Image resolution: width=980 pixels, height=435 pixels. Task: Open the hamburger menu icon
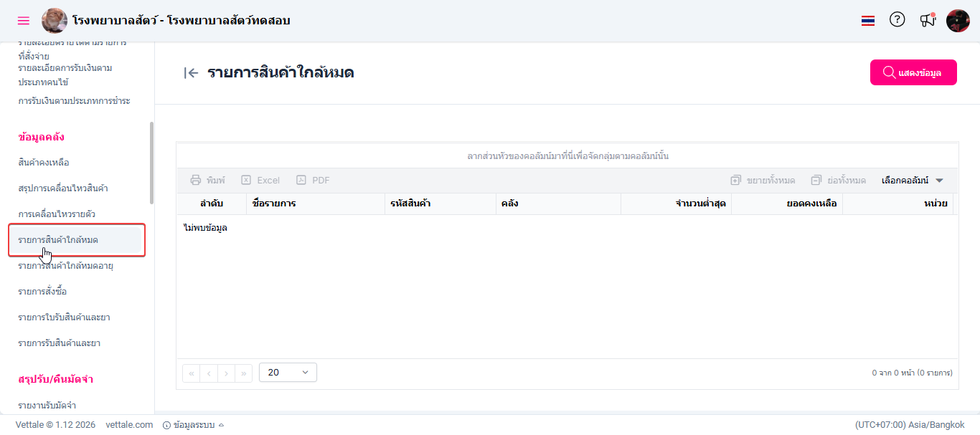24,21
